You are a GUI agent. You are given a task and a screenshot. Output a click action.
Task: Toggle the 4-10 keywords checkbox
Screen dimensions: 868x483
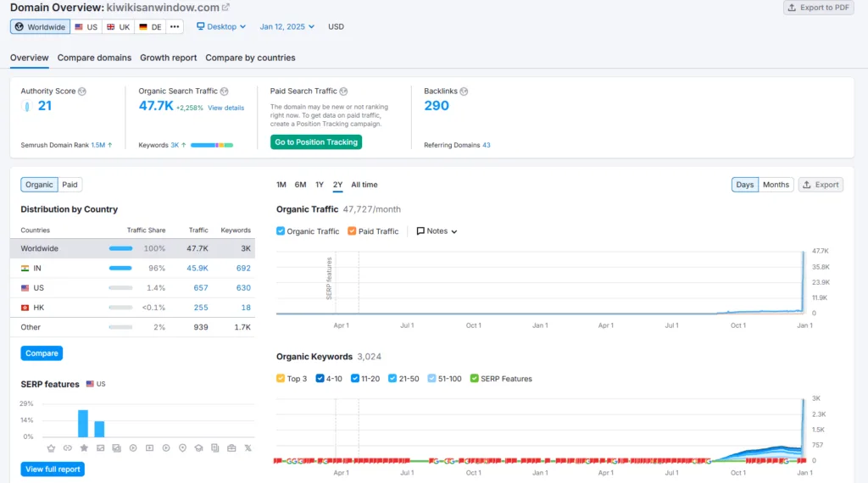coord(320,379)
